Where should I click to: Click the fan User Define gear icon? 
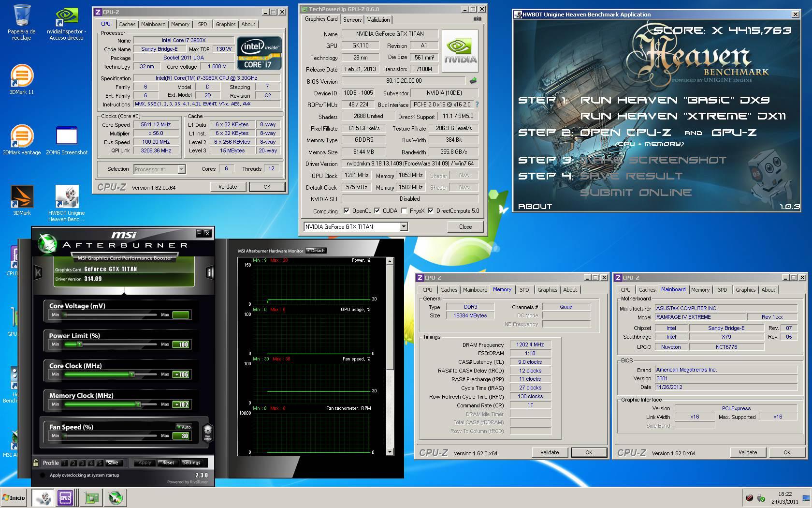[207, 432]
